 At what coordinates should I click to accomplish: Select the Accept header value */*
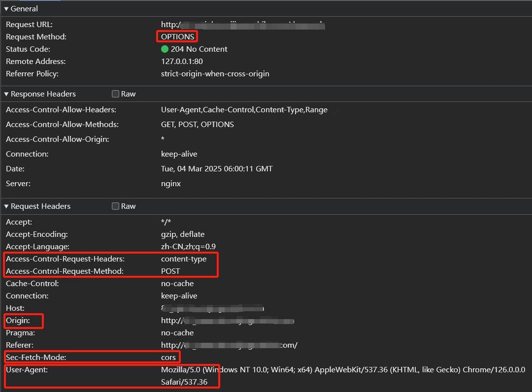click(166, 222)
